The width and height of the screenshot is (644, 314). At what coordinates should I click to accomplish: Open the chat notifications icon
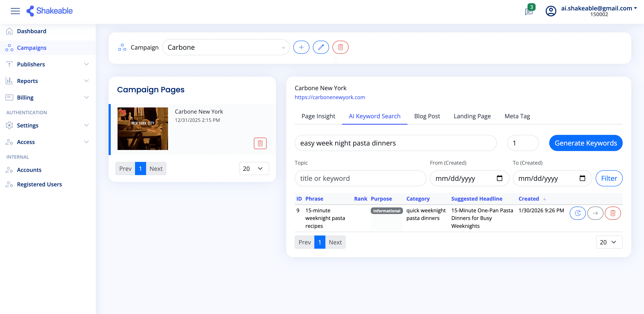pos(529,11)
